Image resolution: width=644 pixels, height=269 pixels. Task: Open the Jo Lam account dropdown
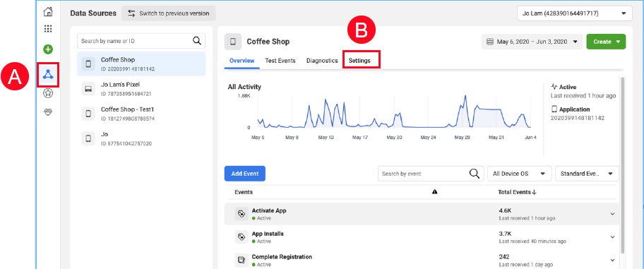point(575,13)
